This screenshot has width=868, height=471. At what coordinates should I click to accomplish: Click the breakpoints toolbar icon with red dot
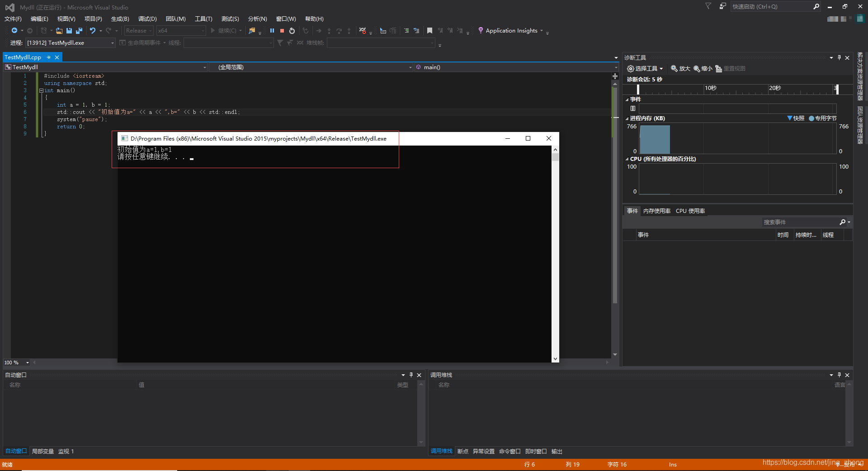363,31
